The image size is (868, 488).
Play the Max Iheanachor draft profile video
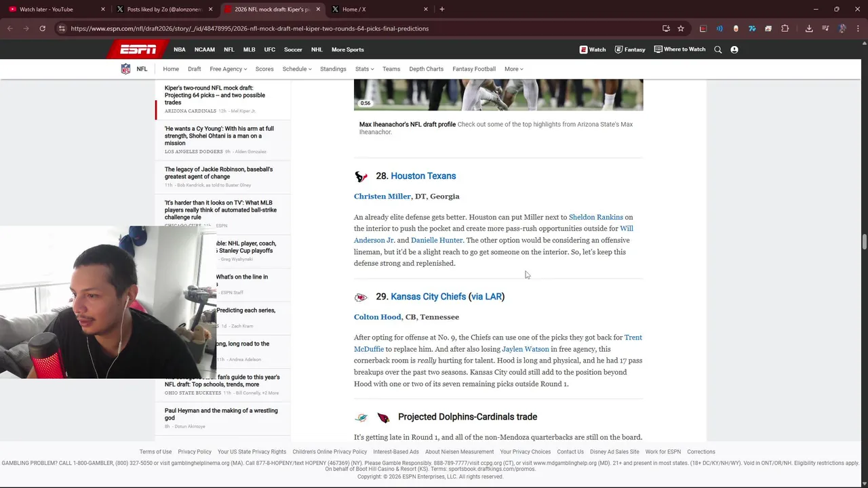point(498,94)
